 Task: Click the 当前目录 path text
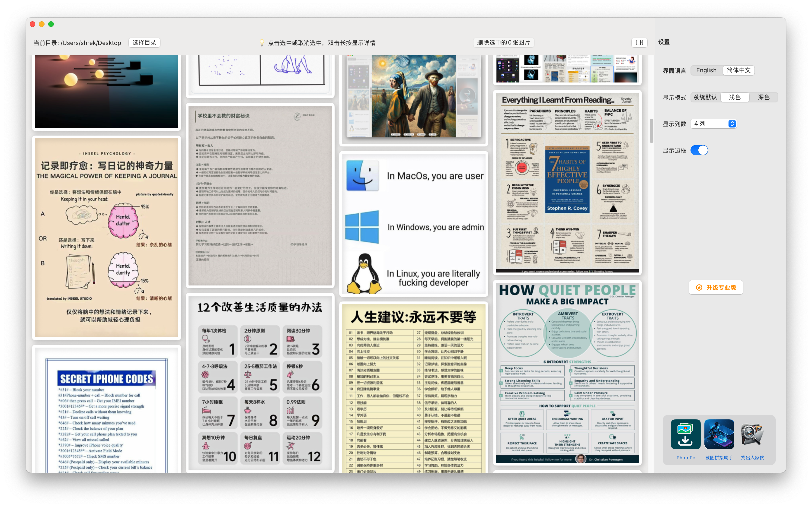click(77, 43)
